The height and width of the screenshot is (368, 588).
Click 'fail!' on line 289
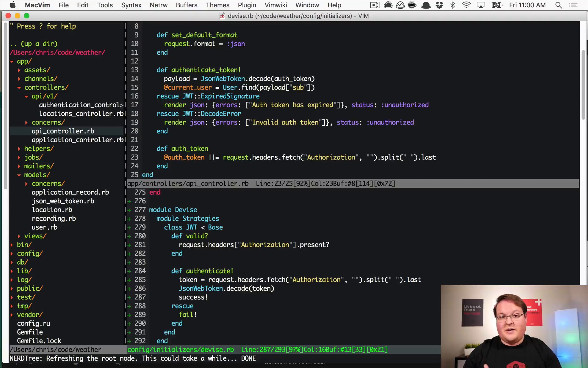pyautogui.click(x=188, y=315)
